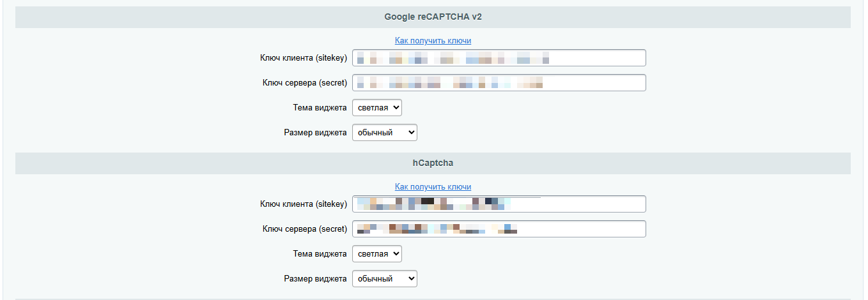Viewport: 868px width, 300px height.
Task: Open hCaptcha 'Тема виджета' dropdown
Action: [x=377, y=254]
